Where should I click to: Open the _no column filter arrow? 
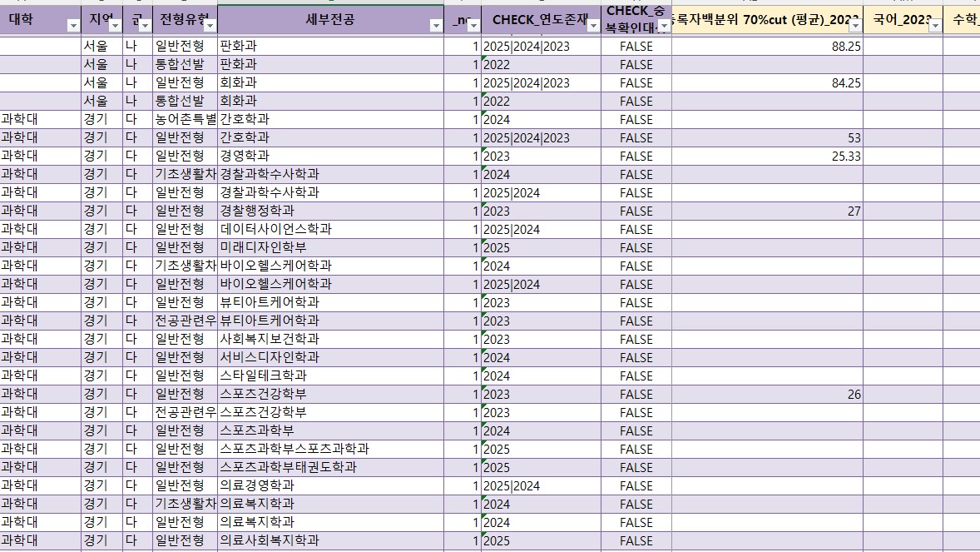coord(473,25)
